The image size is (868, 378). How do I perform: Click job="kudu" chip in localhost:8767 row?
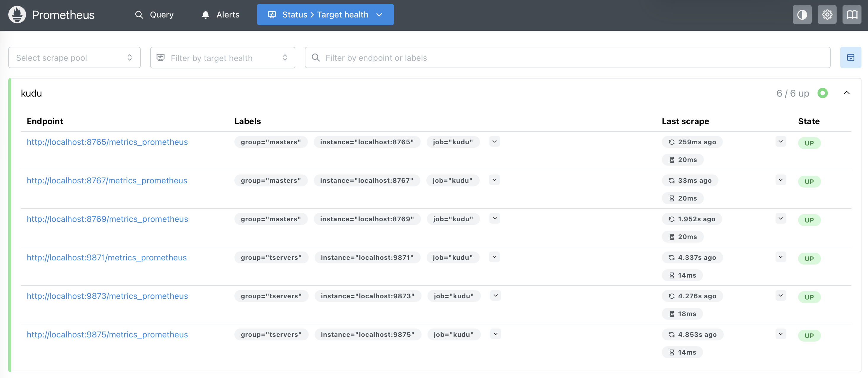(x=453, y=180)
